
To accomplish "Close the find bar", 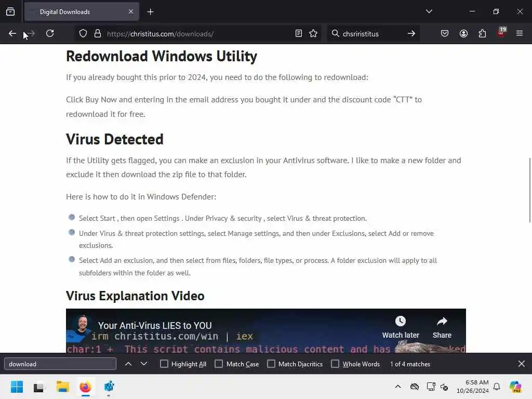I will 522,364.
